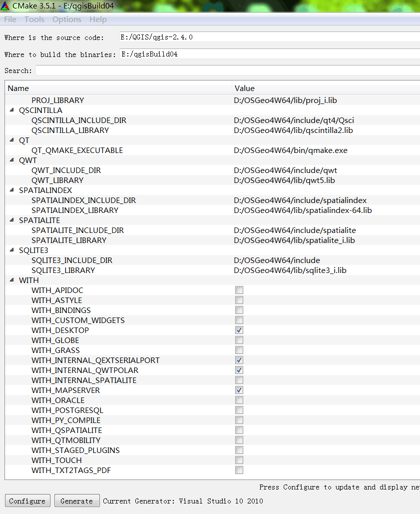This screenshot has width=420, height=514.
Task: Select SPATIALINDEX_INCLUDE_DIR entry
Action: [83, 200]
